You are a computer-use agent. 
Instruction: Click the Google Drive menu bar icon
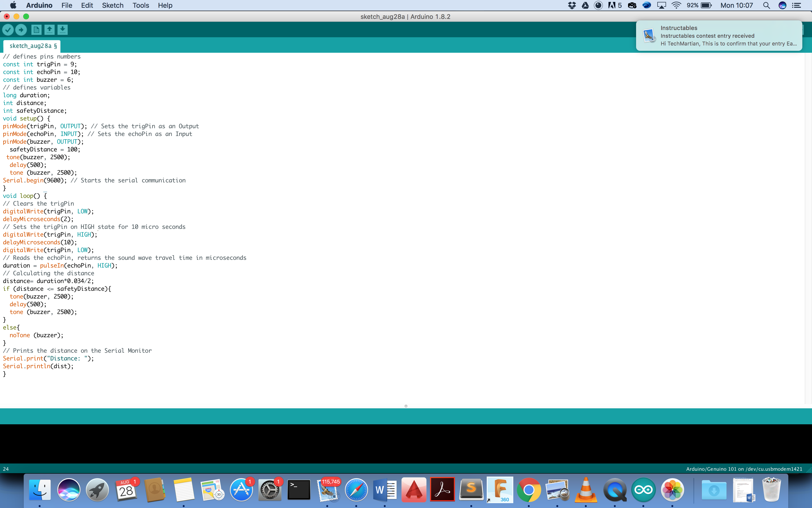(x=585, y=5)
